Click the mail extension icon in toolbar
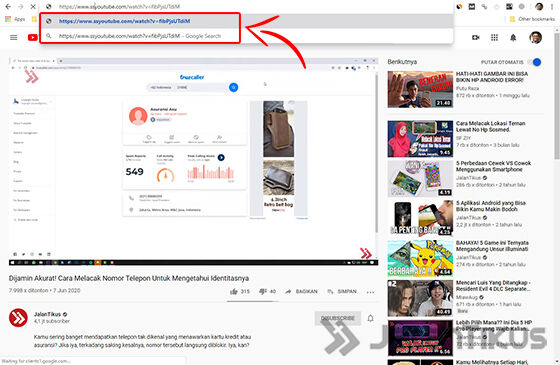Viewport: 560px width, 365px height. click(472, 6)
